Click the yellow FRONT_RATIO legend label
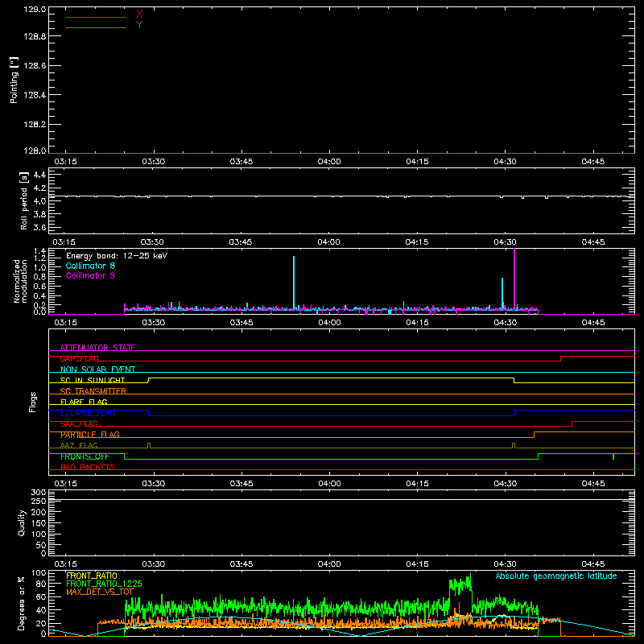The image size is (644, 644). click(92, 576)
